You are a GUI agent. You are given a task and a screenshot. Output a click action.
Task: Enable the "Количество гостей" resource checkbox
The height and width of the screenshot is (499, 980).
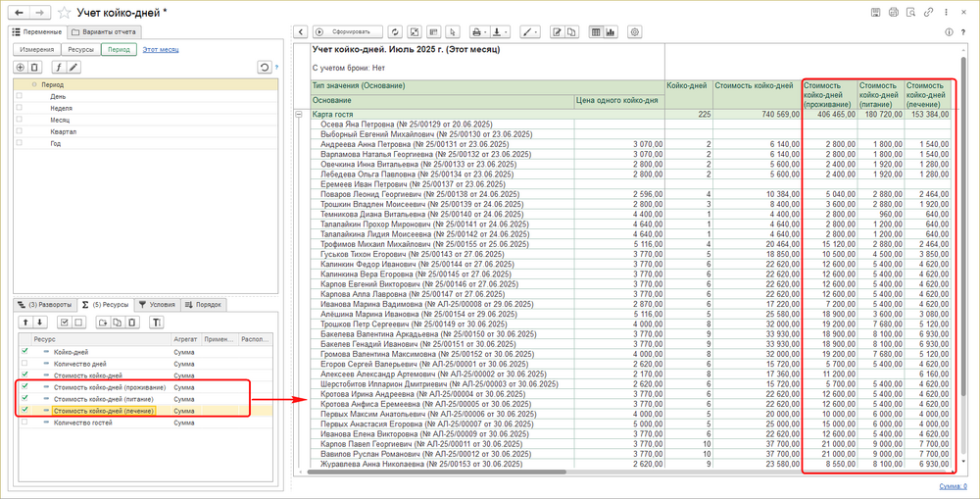(24, 423)
